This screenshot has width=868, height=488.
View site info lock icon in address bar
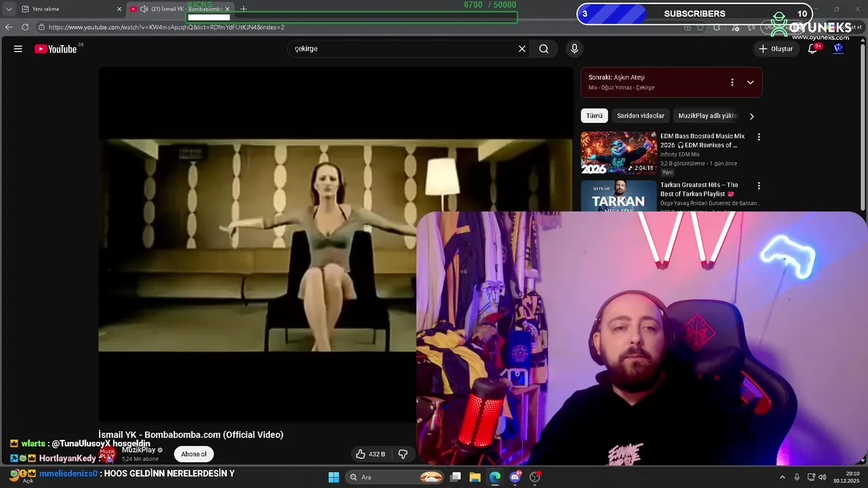(41, 27)
